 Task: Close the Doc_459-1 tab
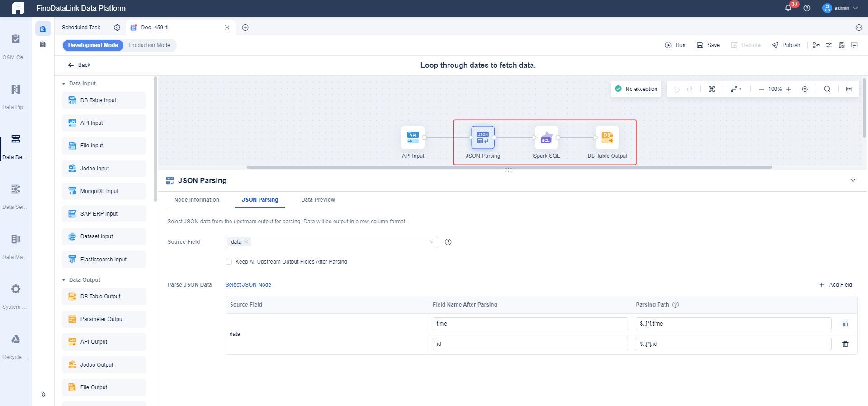pyautogui.click(x=227, y=28)
